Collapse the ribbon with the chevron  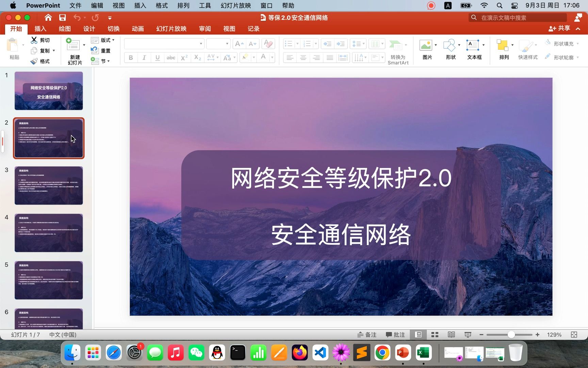tap(578, 29)
